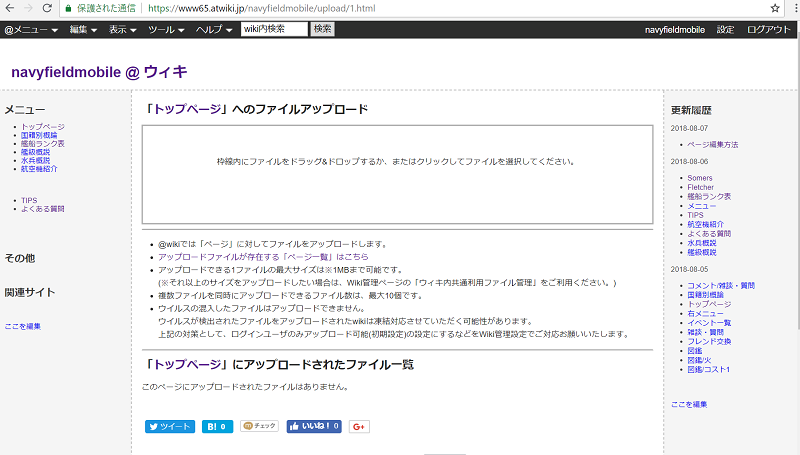Open アップロードファイルが存在するページ一覧 link
The image size is (800, 455).
click(x=263, y=257)
